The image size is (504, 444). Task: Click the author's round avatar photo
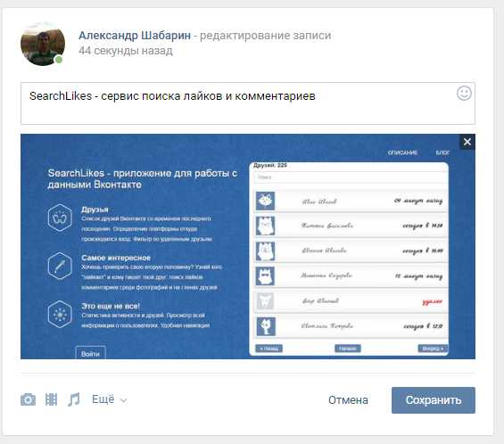click(x=43, y=44)
